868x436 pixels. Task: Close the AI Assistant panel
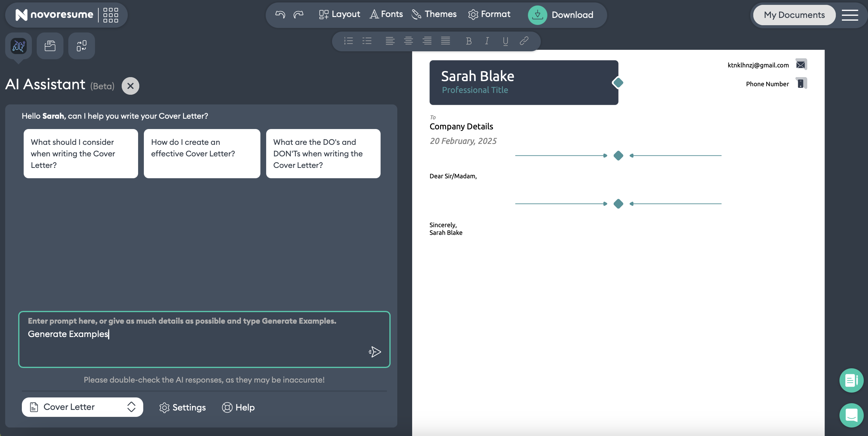pyautogui.click(x=131, y=86)
